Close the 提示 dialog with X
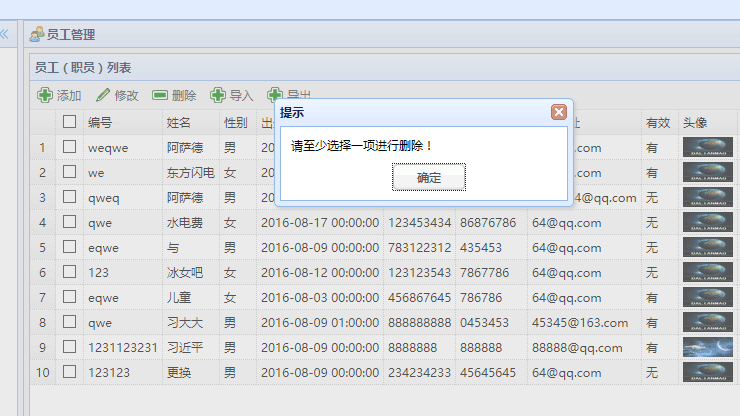The width and height of the screenshot is (740, 416). (559, 112)
